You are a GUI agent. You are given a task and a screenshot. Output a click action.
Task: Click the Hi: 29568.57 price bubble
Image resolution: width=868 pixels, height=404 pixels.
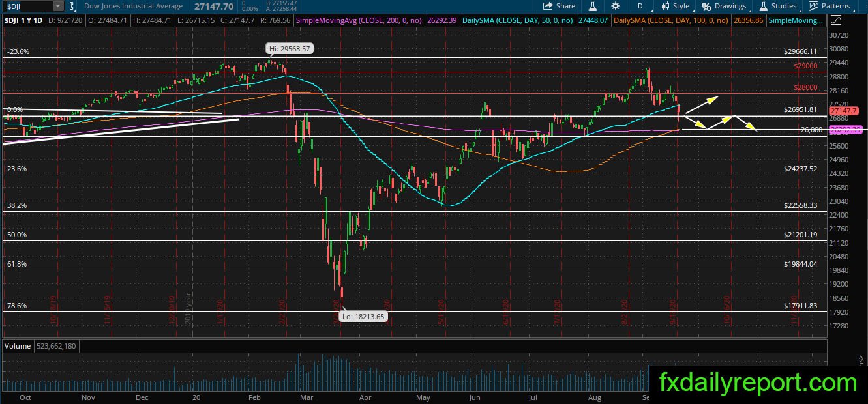click(x=288, y=48)
